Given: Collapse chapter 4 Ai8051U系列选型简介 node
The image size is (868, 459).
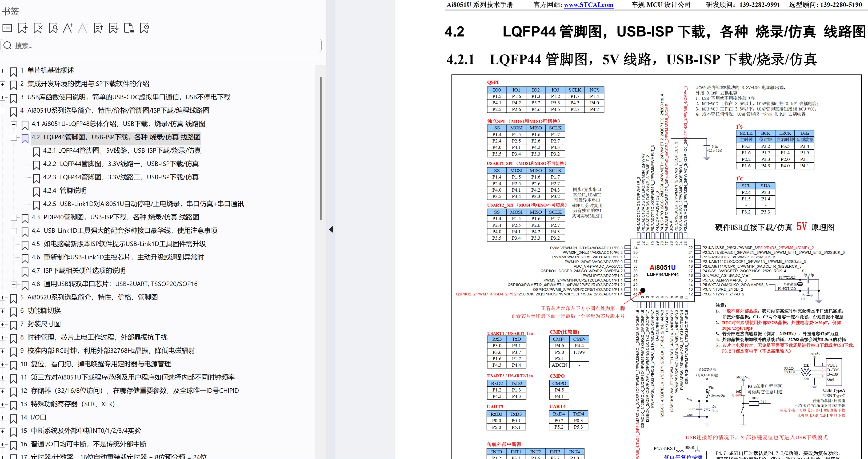Looking at the screenshot, I should [2, 111].
